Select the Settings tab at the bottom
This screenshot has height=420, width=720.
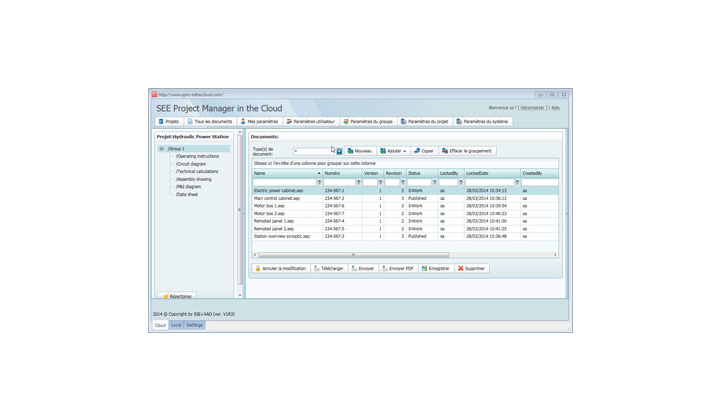(194, 325)
